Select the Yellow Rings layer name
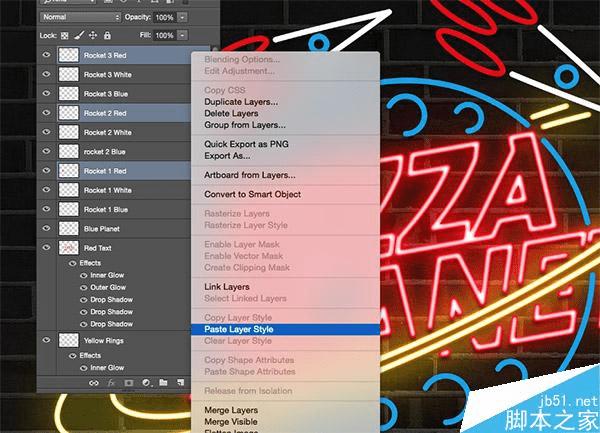The image size is (600, 433). pos(104,340)
